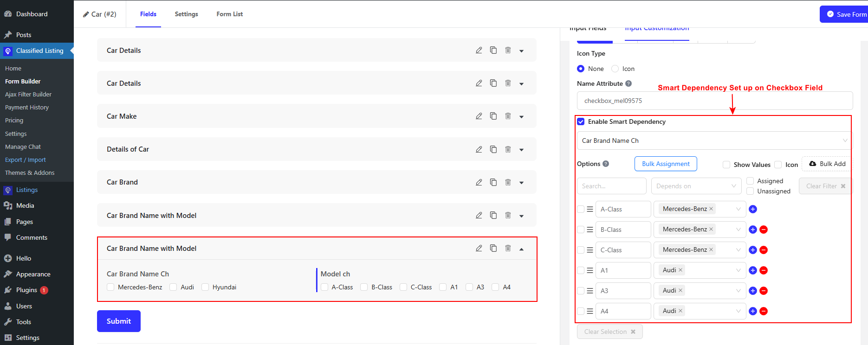Open Name Attribute help icon
This screenshot has height=345, width=868.
click(628, 83)
